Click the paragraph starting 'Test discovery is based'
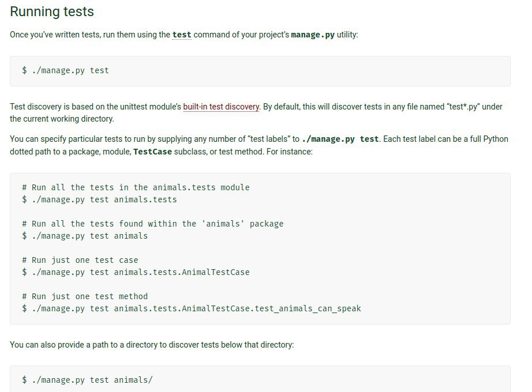The height and width of the screenshot is (392, 532). [92, 107]
